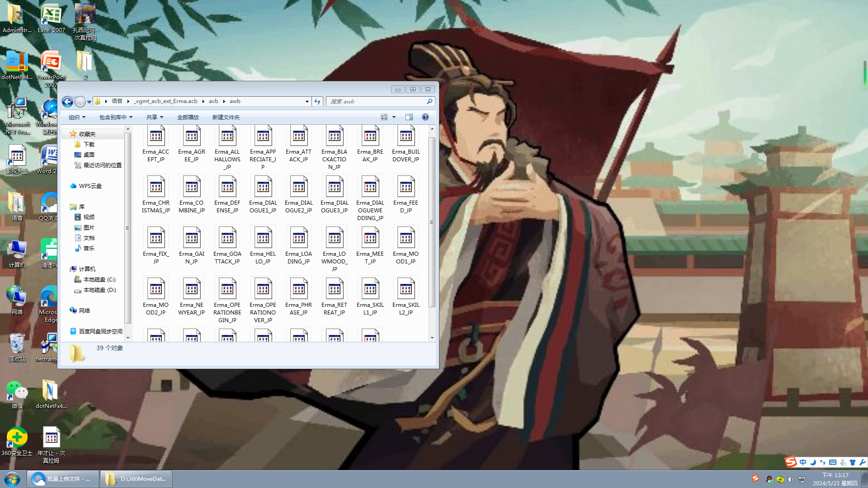Click 新建文件夹 in the toolbar
868x488 pixels.
click(226, 117)
